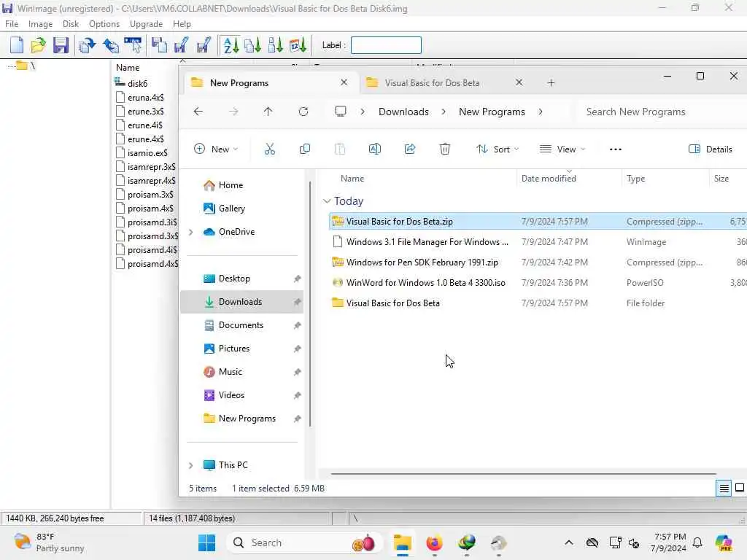Switch to details view layout icon
The width and height of the screenshot is (747, 560).
pos(724,488)
